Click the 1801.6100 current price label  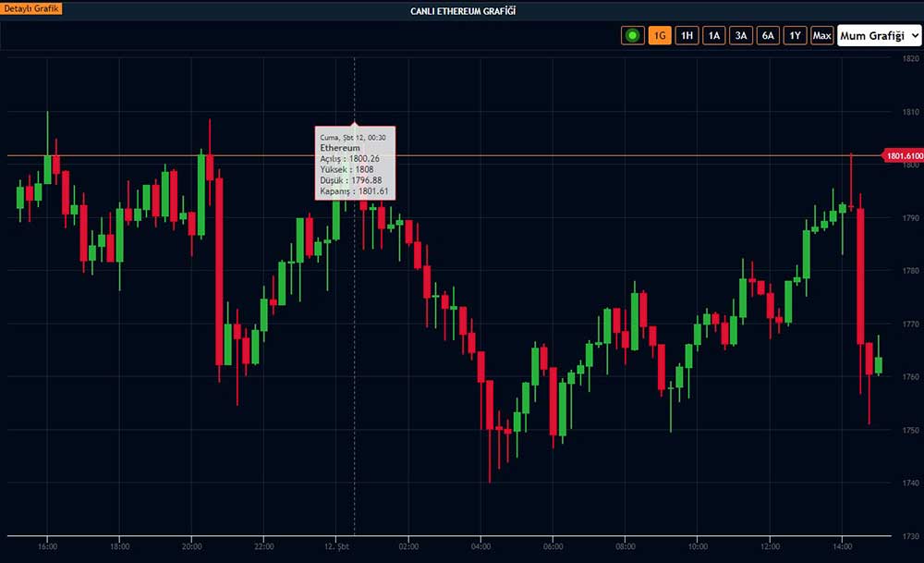coord(904,155)
